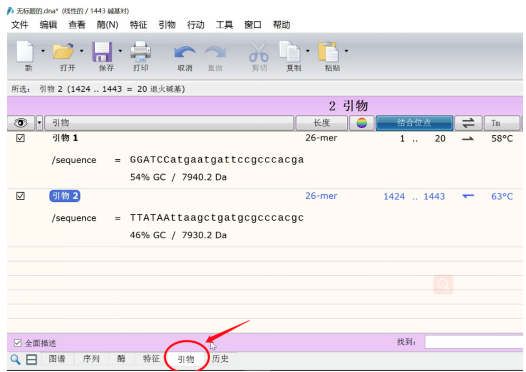
Task: Open the 文件 menu
Action: [x=20, y=25]
